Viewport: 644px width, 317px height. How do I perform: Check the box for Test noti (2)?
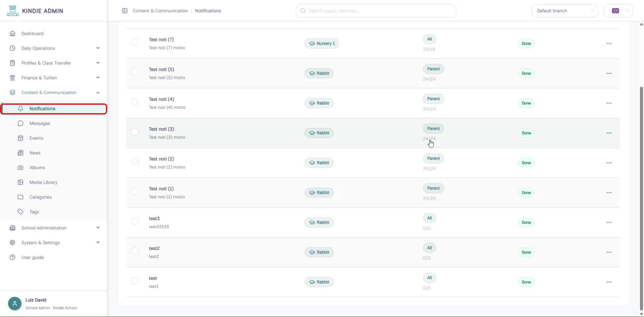135,162
